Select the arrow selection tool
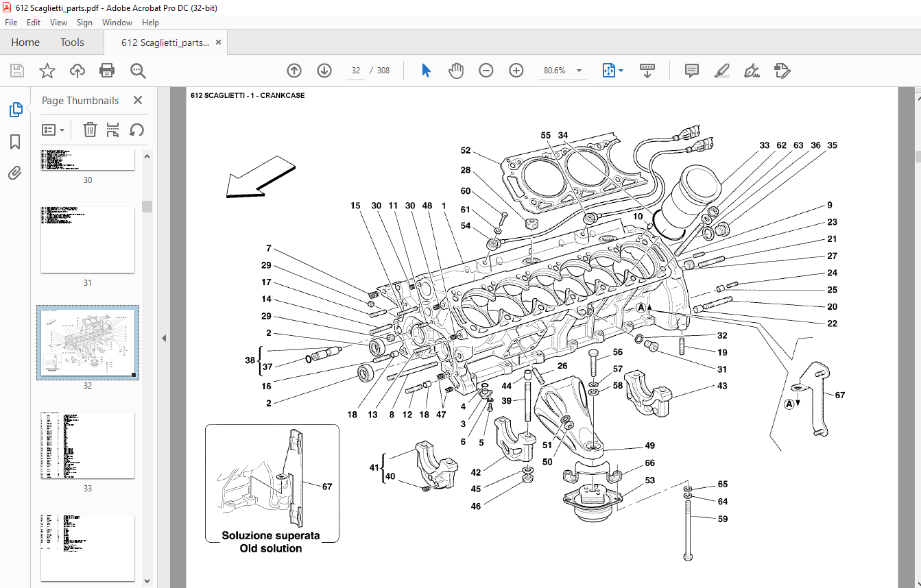The height and width of the screenshot is (588, 921). pyautogui.click(x=426, y=71)
